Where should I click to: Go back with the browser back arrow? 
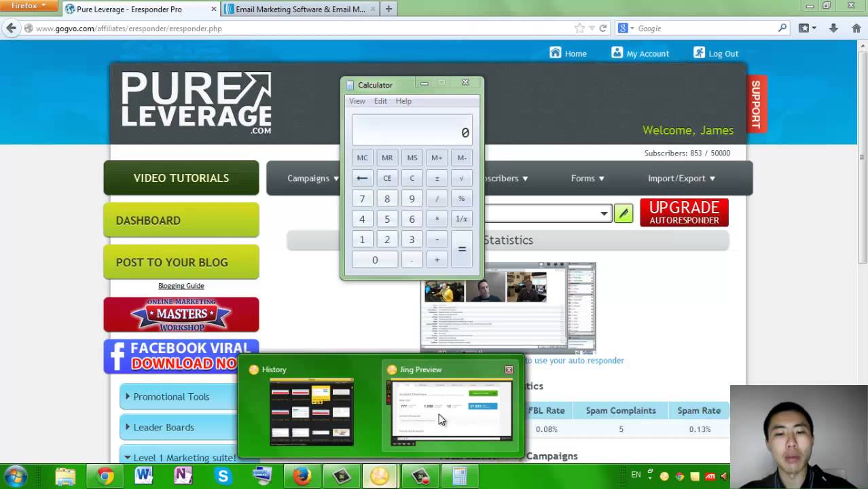coord(11,29)
